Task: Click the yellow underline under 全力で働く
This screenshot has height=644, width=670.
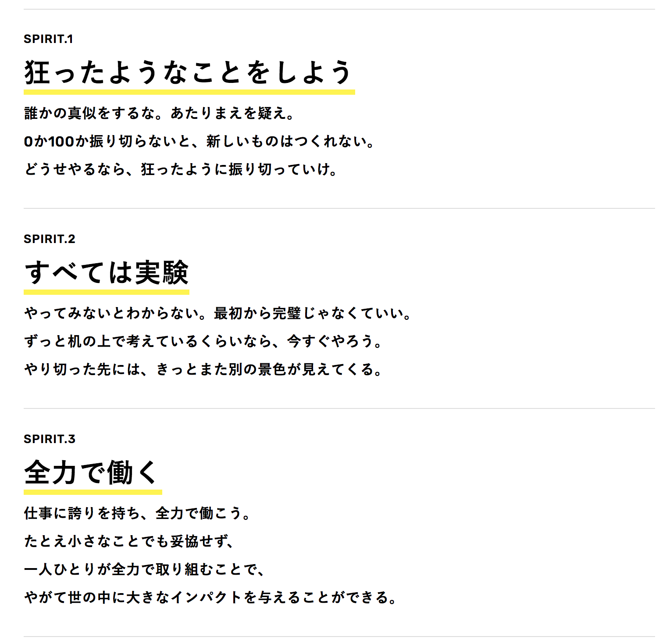Action: coord(93,492)
